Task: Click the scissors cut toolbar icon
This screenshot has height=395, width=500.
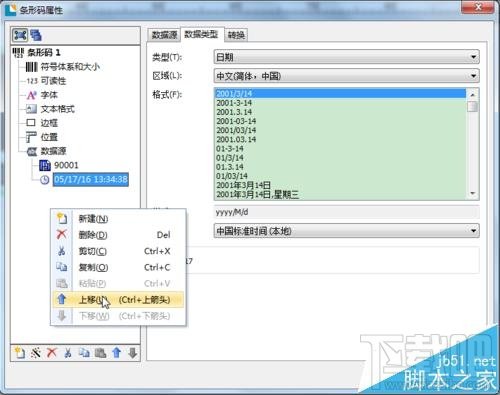Action: pos(68,353)
